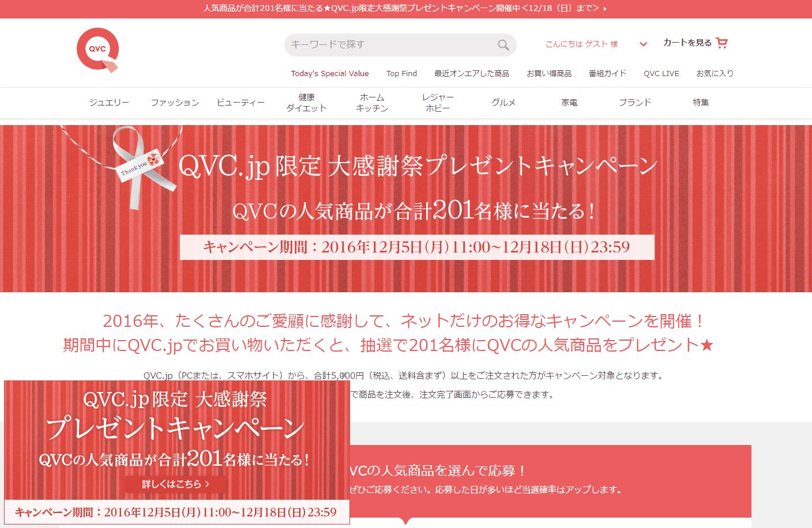812x528 pixels.
Task: Click the large campaign hero banner
Action: (406, 209)
